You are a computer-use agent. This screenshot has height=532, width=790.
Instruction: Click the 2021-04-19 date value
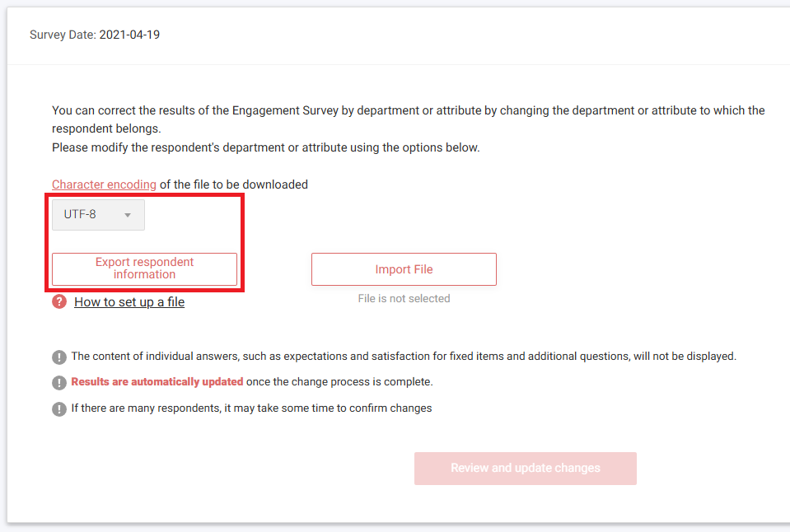(129, 35)
